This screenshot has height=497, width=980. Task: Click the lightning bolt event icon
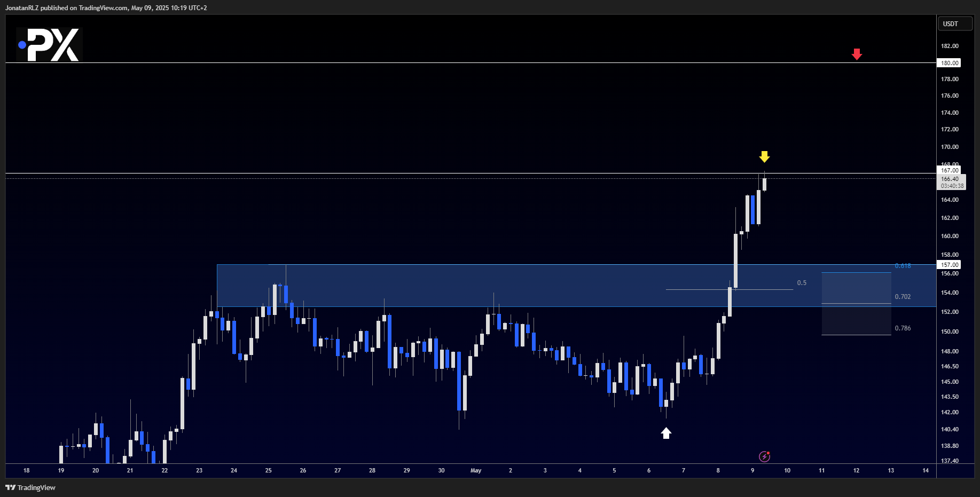click(764, 456)
